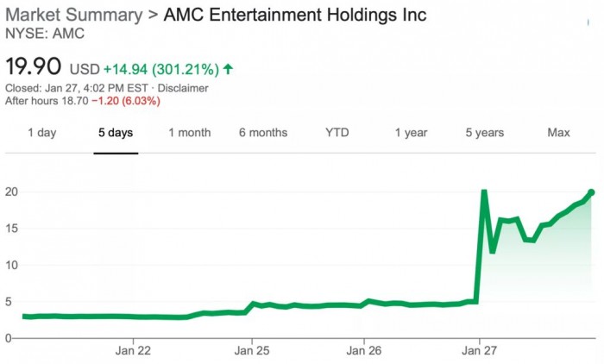This screenshot has height=364, width=604.
Task: Open the YTD chart range
Action: coord(337,133)
